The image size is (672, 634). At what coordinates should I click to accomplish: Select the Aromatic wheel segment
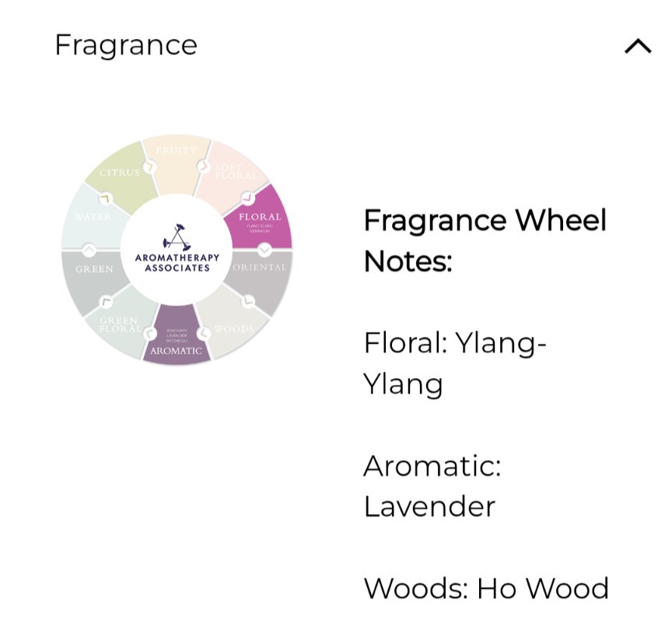click(x=177, y=335)
